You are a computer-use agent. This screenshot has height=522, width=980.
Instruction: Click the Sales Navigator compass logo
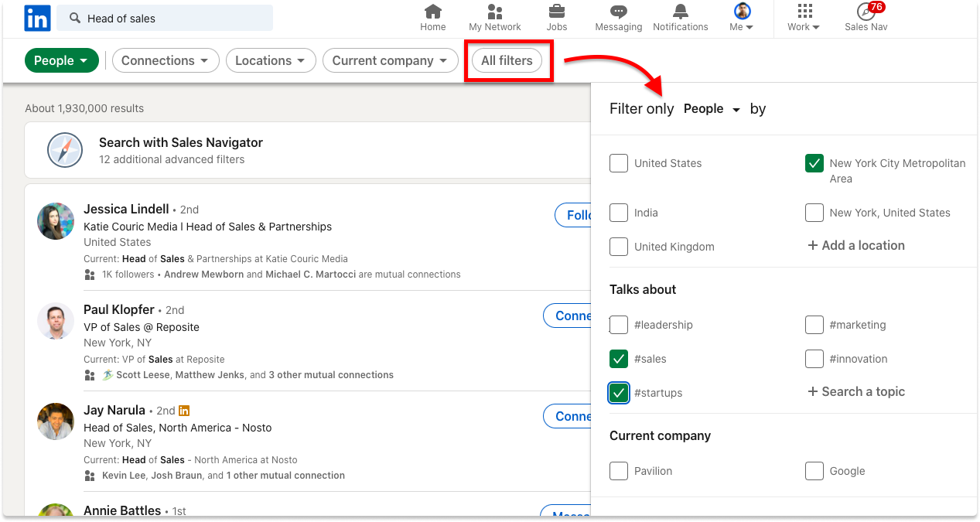64,150
